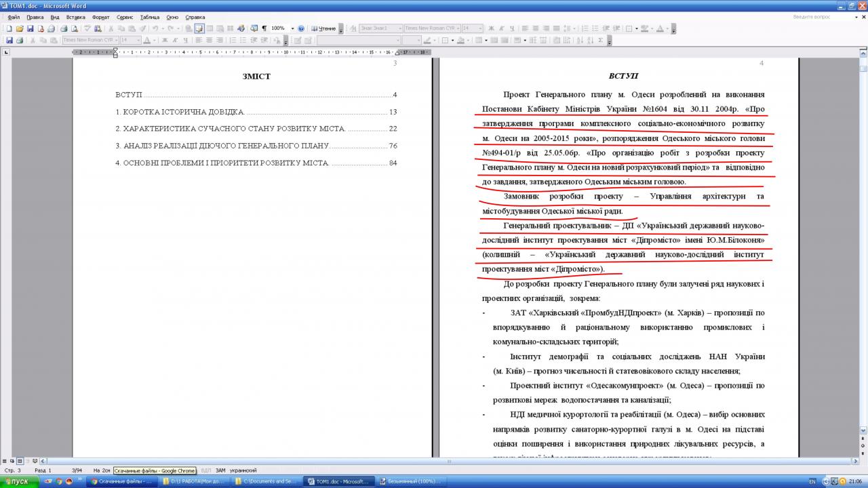The width and height of the screenshot is (868, 488).
Task: Click the ВСТУП entry in table of contents
Action: point(129,95)
